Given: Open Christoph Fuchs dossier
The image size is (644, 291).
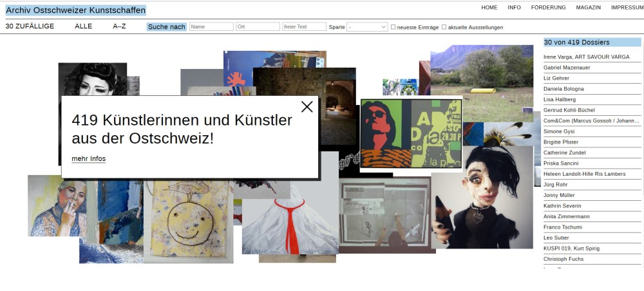Looking at the screenshot, I should (592, 259).
